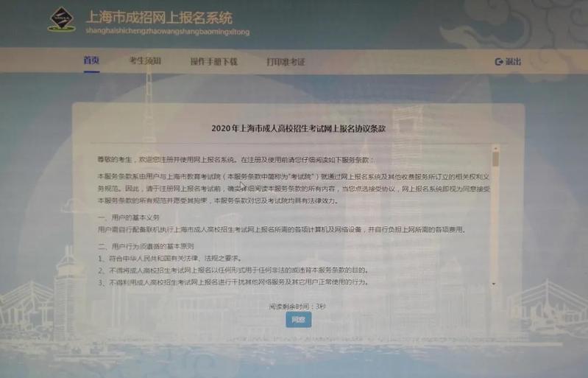The image size is (588, 378).
Task: Click the scrollbar up arrow in the terms box
Action: (x=495, y=149)
